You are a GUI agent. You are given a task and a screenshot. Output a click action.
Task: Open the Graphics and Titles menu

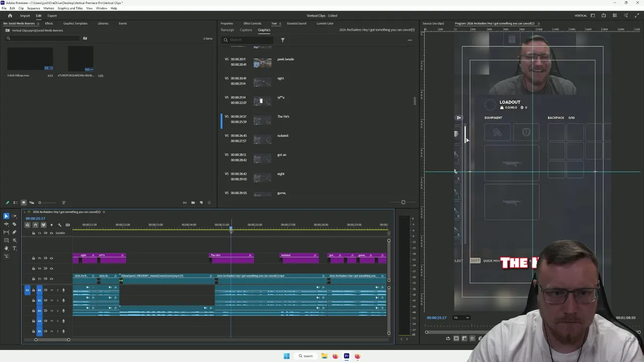click(x=70, y=9)
